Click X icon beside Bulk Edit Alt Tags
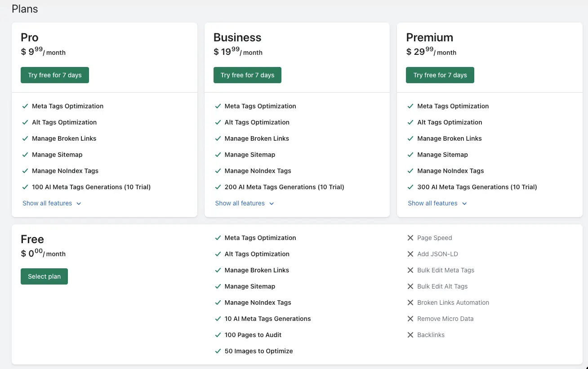The image size is (588, 369). [x=410, y=286]
